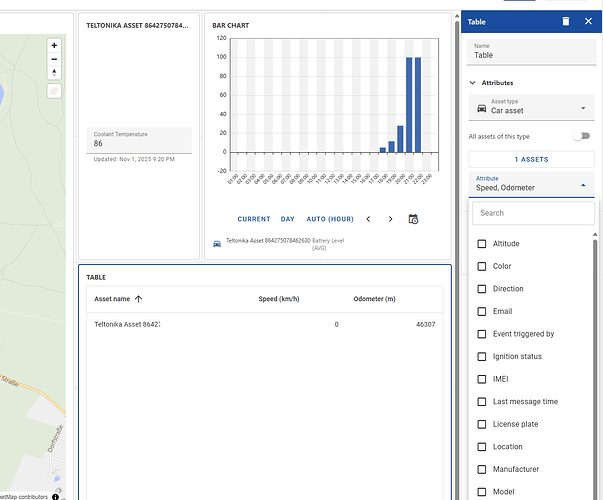The width and height of the screenshot is (603, 500).
Task: Open the Asset type dropdown
Action: click(x=531, y=106)
